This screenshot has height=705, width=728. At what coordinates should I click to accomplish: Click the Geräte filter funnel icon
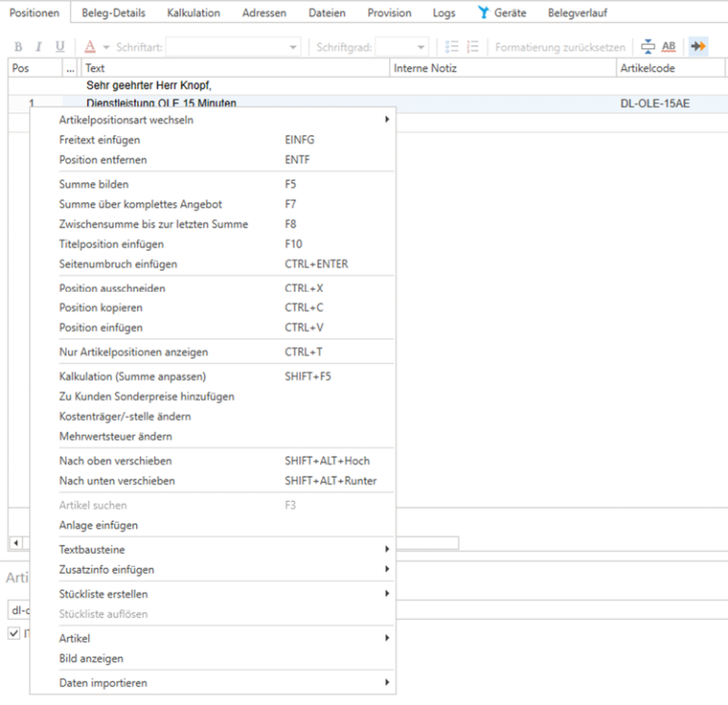[483, 13]
